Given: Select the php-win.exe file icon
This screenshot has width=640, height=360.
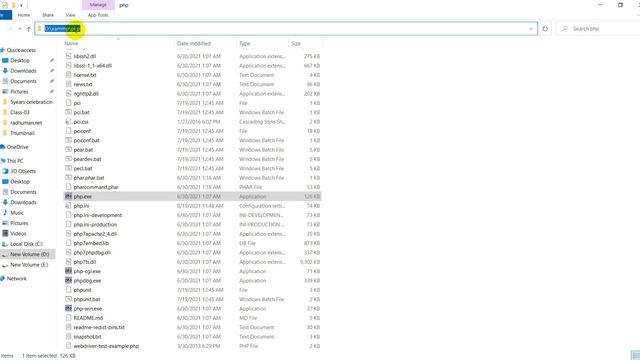Looking at the screenshot, I should [x=69, y=309].
